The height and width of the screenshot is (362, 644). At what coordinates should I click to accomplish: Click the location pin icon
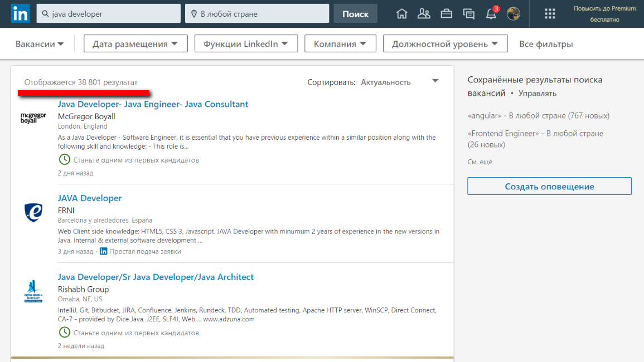pyautogui.click(x=194, y=13)
